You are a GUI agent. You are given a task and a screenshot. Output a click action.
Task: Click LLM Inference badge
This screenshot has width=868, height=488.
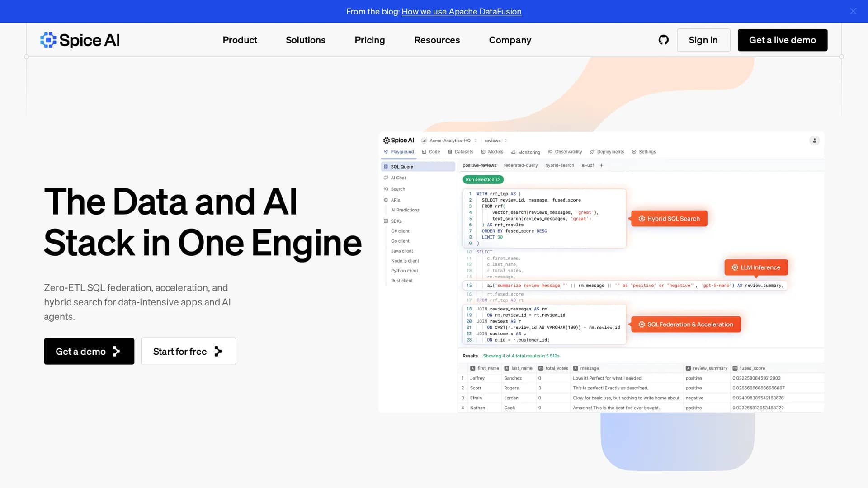pyautogui.click(x=756, y=267)
